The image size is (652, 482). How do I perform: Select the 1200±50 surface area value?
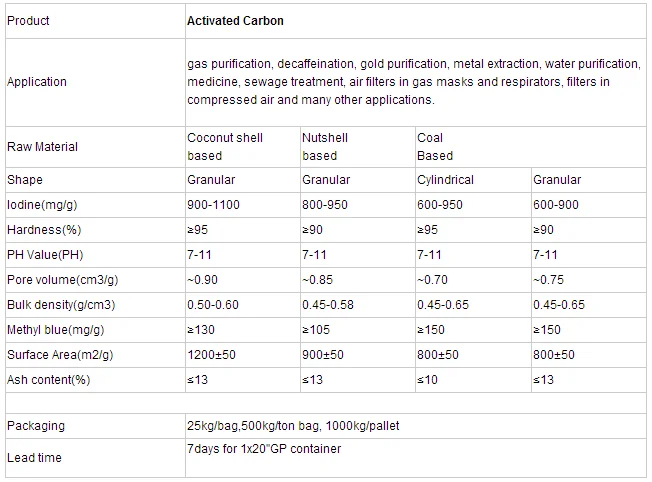click(x=213, y=355)
